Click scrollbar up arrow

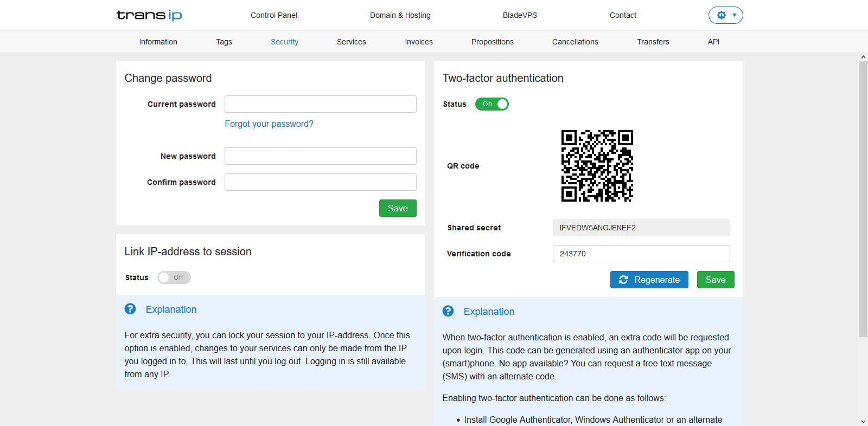[863, 57]
